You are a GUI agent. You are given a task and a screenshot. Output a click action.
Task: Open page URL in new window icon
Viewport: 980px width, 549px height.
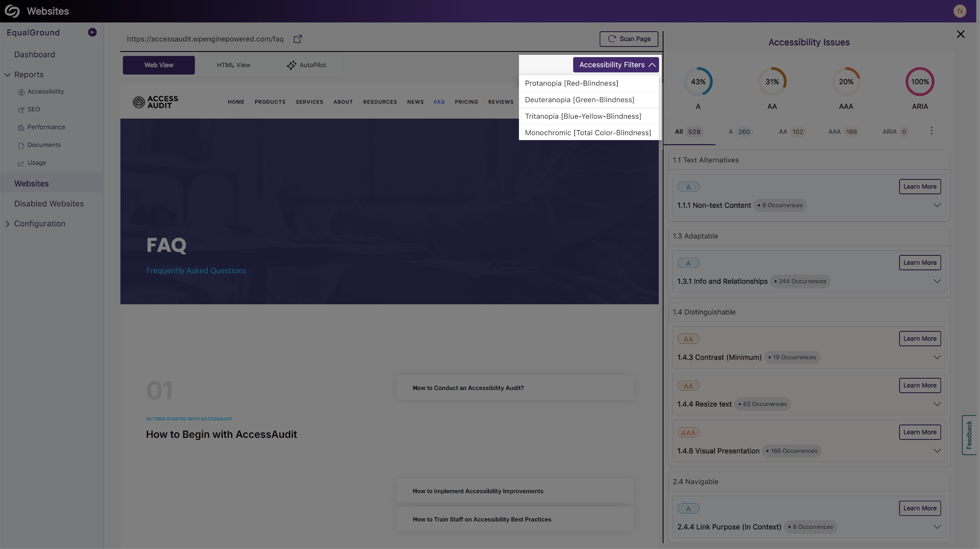[x=298, y=39]
